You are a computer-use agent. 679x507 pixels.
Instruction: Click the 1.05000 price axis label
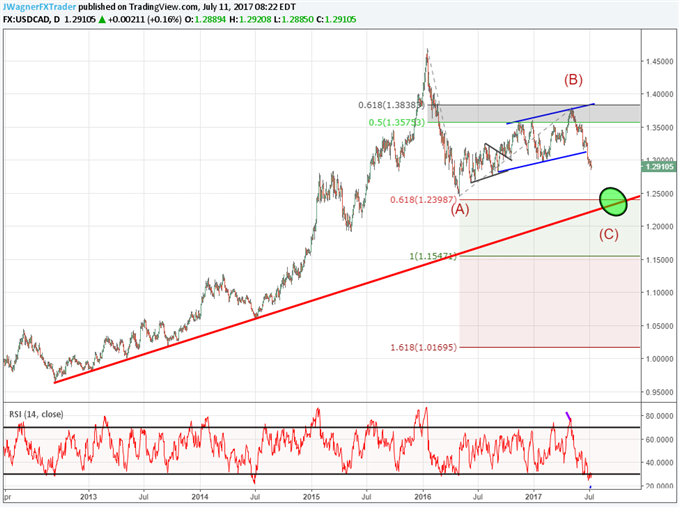click(x=660, y=326)
